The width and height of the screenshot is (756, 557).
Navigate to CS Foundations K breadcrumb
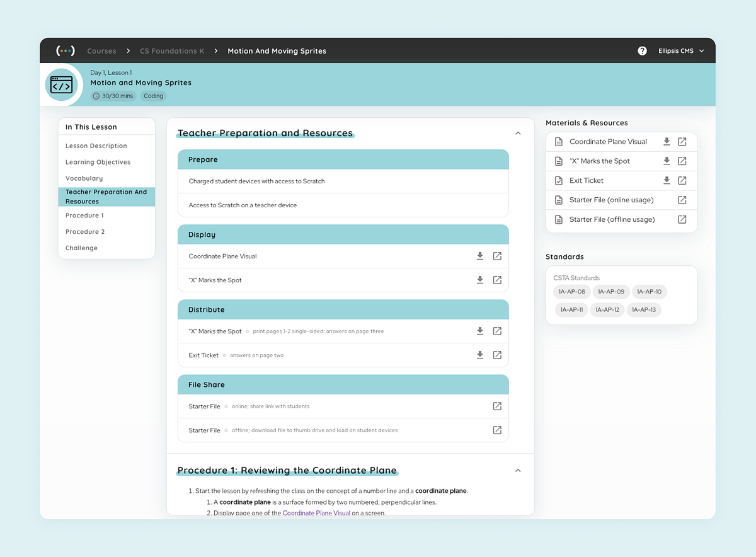pyautogui.click(x=172, y=51)
